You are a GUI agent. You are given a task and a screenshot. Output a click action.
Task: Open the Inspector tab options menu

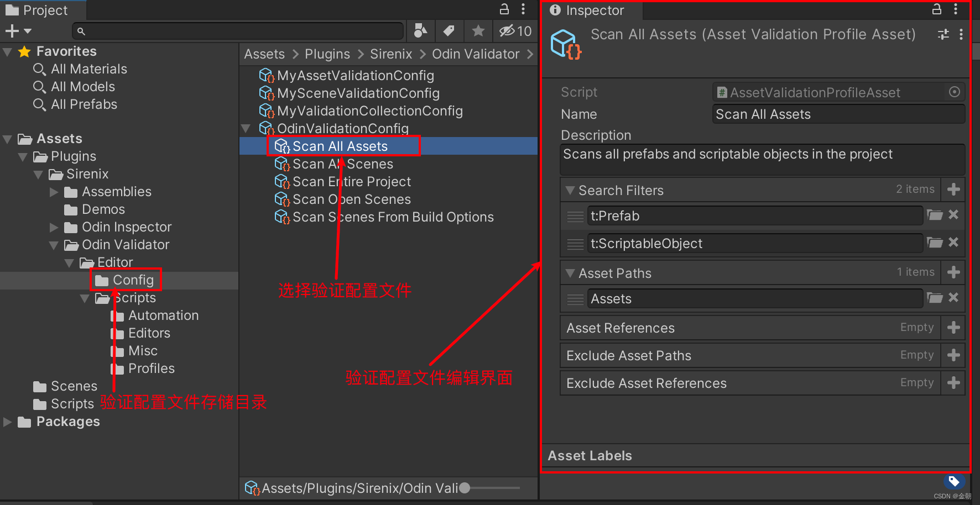tap(955, 9)
